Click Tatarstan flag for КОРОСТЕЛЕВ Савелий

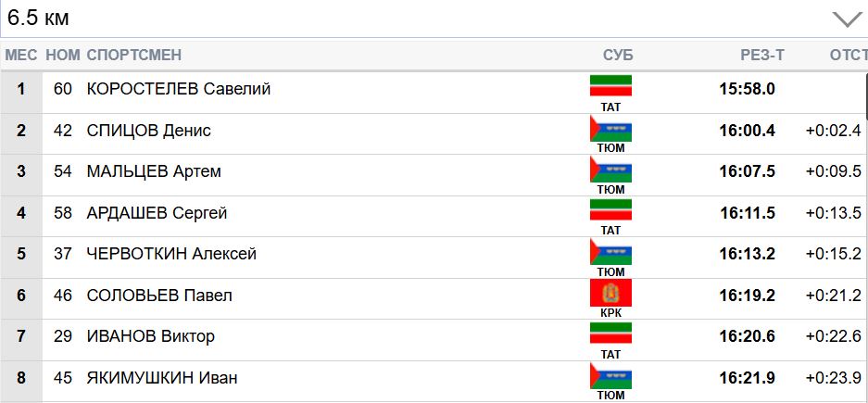pyautogui.click(x=610, y=86)
